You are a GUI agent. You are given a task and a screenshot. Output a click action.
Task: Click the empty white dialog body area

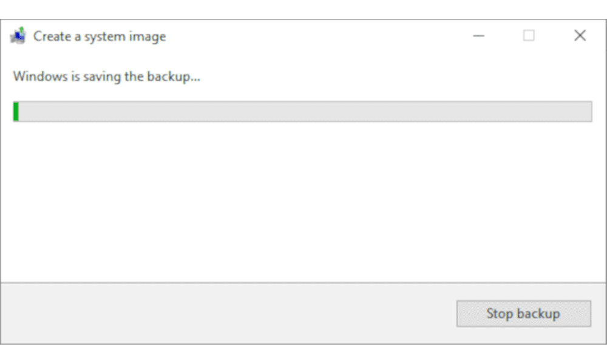pyautogui.click(x=303, y=201)
